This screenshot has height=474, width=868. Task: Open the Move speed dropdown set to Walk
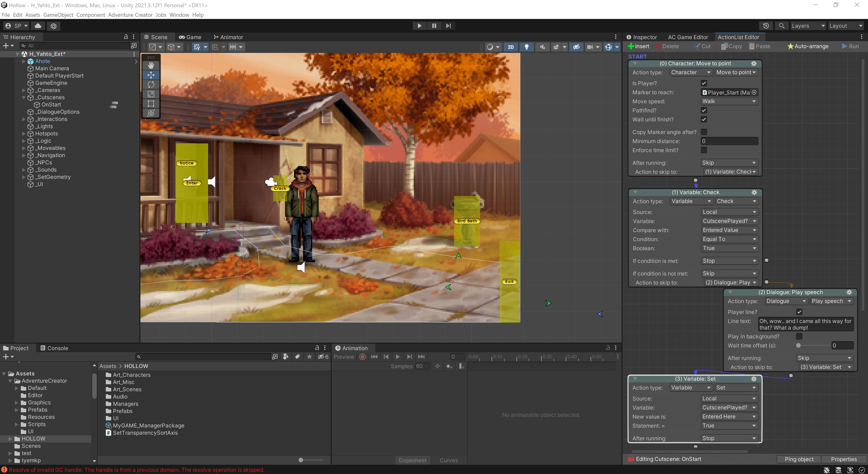pos(729,101)
